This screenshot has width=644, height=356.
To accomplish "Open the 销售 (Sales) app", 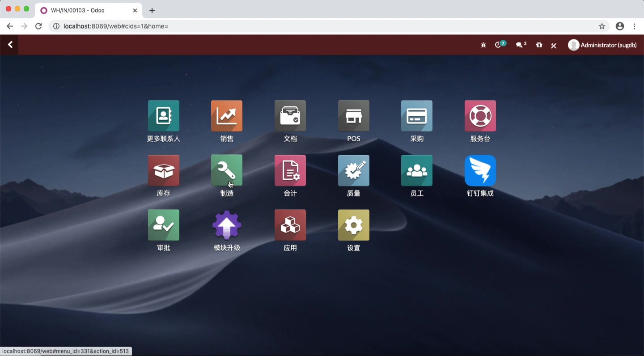I will 226,121.
